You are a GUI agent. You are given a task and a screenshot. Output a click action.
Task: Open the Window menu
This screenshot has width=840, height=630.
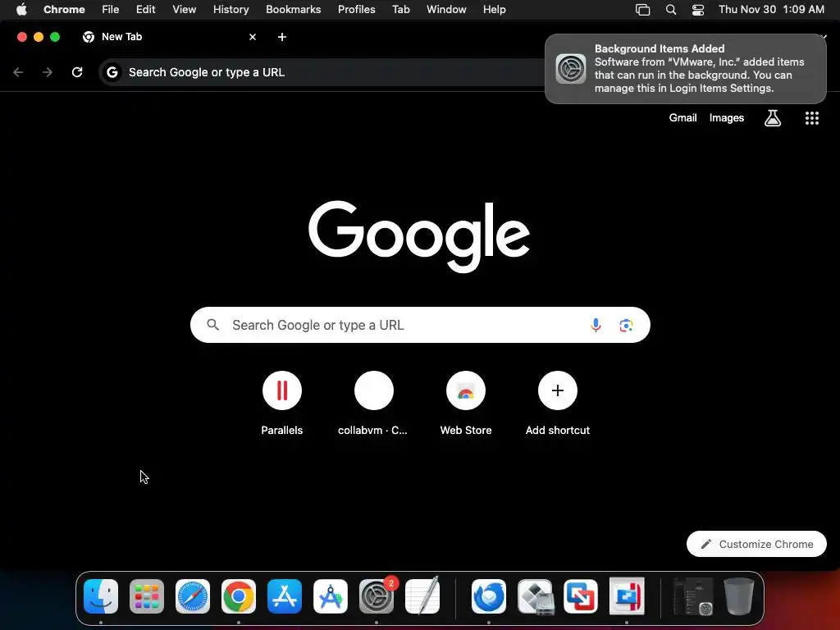(446, 10)
